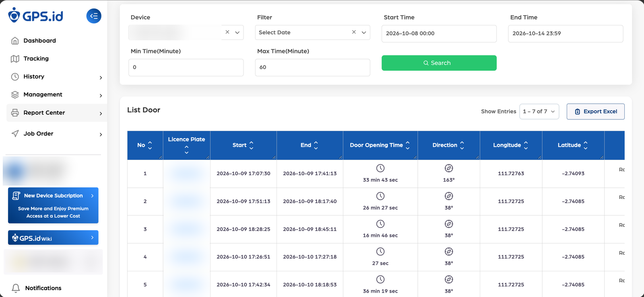Clear the Device selection with the X
Viewport: 644px width, 297px height.
(227, 32)
